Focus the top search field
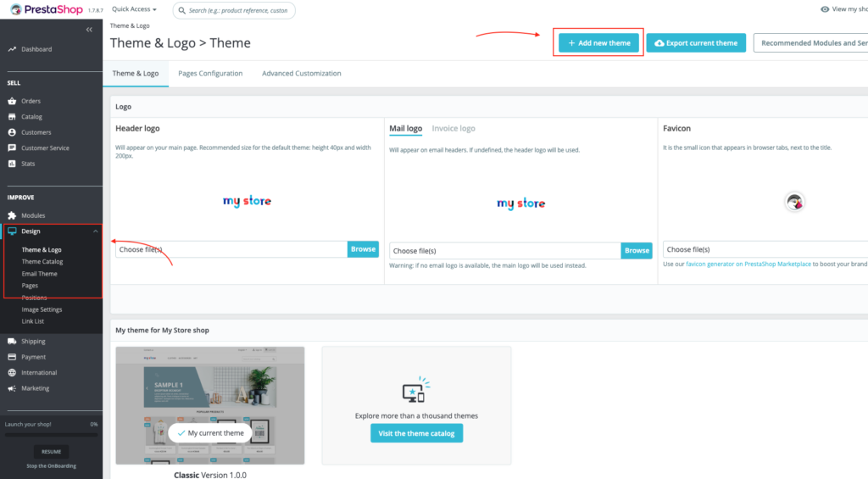Image resolution: width=868 pixels, height=479 pixels. point(234,10)
